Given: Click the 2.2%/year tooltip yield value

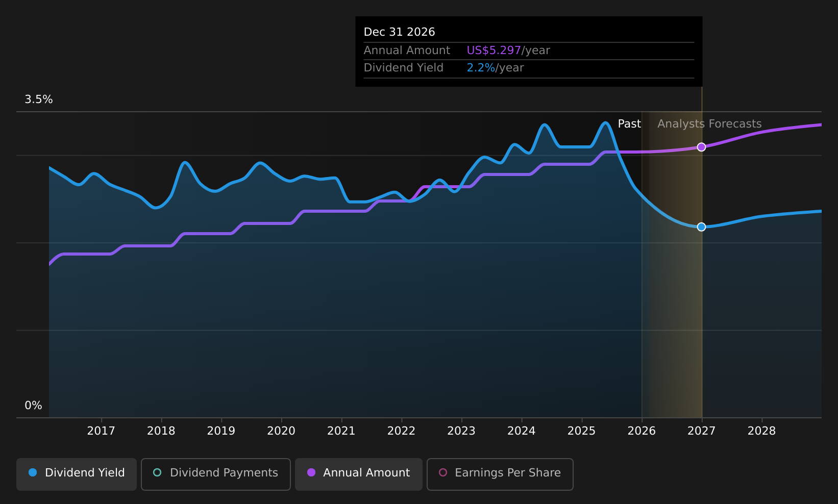Looking at the screenshot, I should 495,68.
